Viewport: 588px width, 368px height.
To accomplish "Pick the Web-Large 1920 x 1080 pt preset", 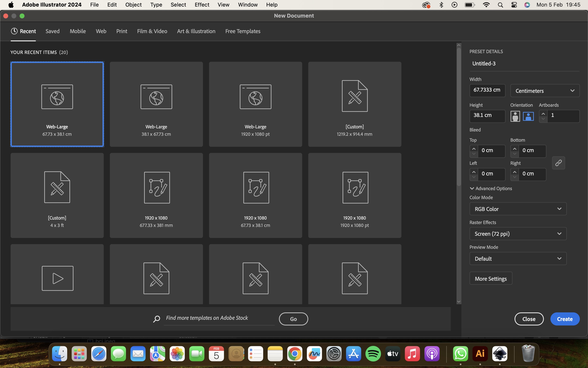I will pos(255,104).
